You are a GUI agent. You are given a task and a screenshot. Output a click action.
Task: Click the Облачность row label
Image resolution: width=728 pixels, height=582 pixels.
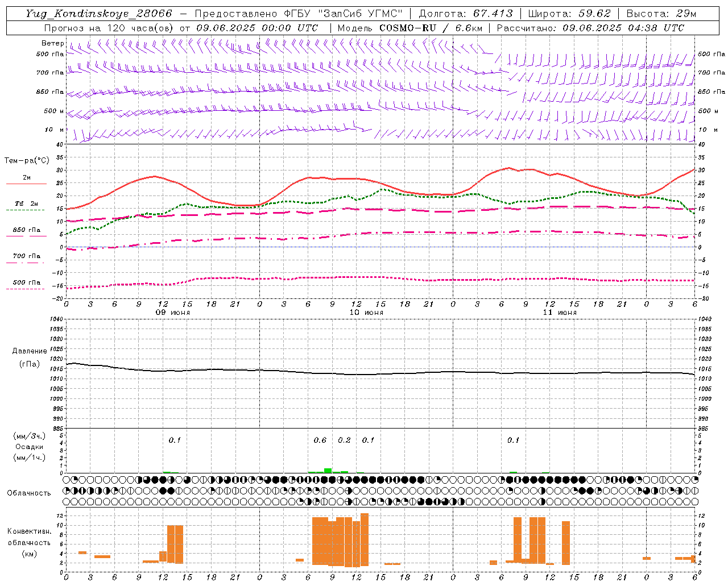point(29,493)
